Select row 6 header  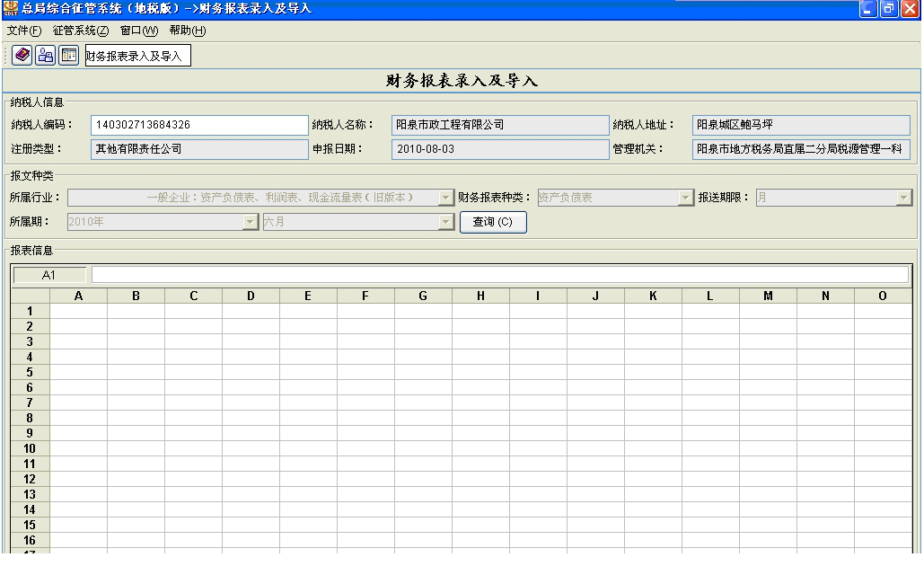(x=30, y=387)
